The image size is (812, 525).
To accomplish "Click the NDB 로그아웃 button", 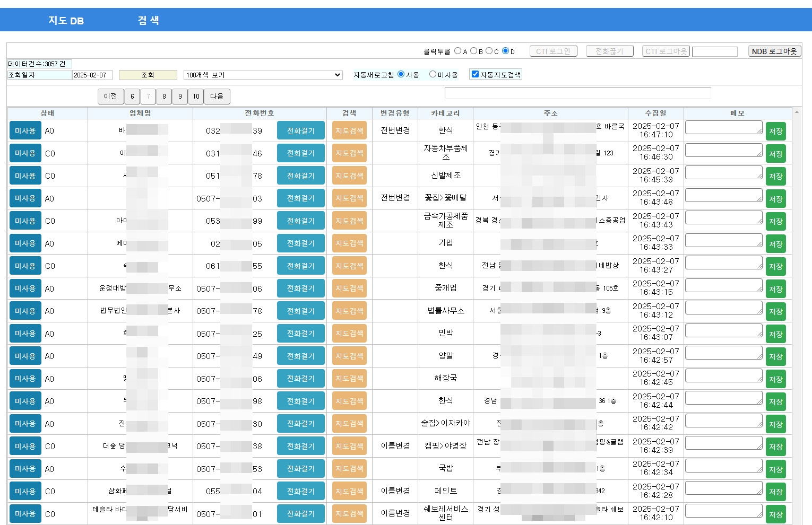I will tap(774, 51).
